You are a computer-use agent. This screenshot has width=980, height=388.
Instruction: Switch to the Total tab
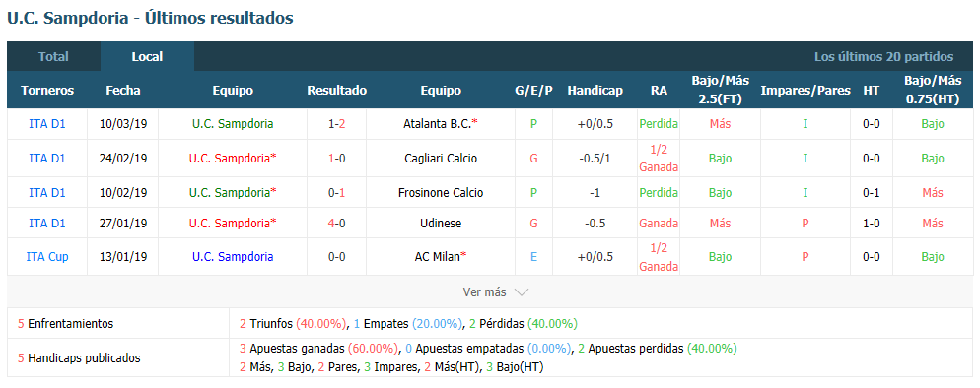coord(54,56)
